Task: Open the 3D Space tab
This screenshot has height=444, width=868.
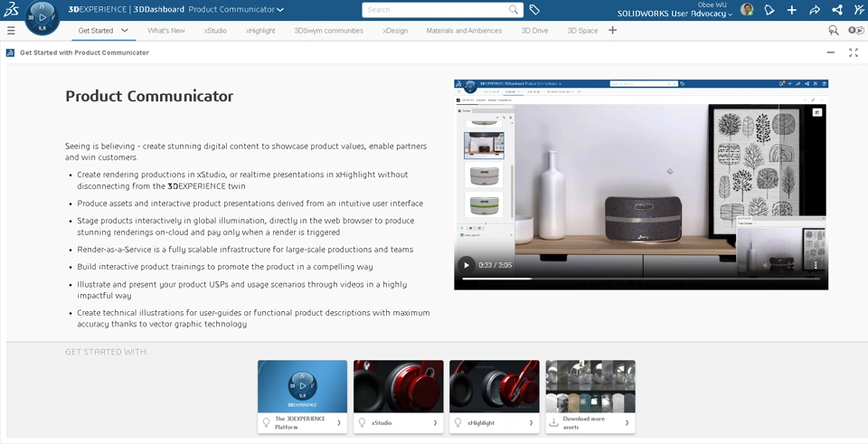Action: point(582,31)
